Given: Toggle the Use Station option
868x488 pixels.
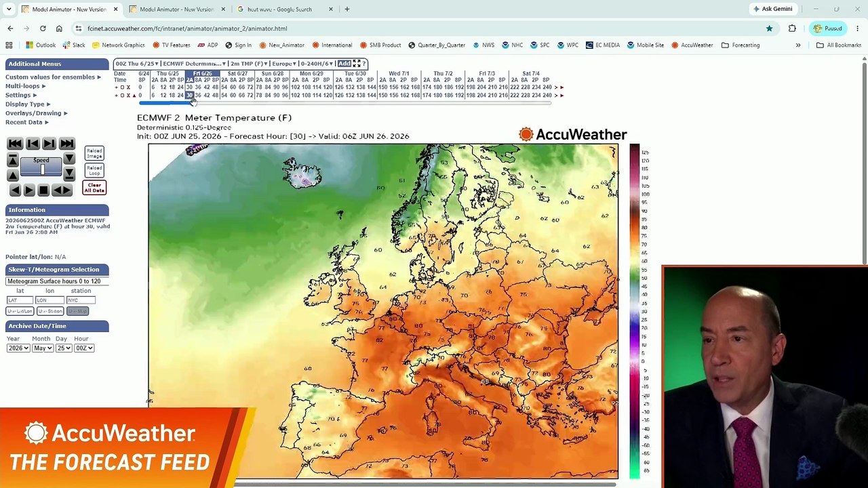Looking at the screenshot, I should 50,311.
